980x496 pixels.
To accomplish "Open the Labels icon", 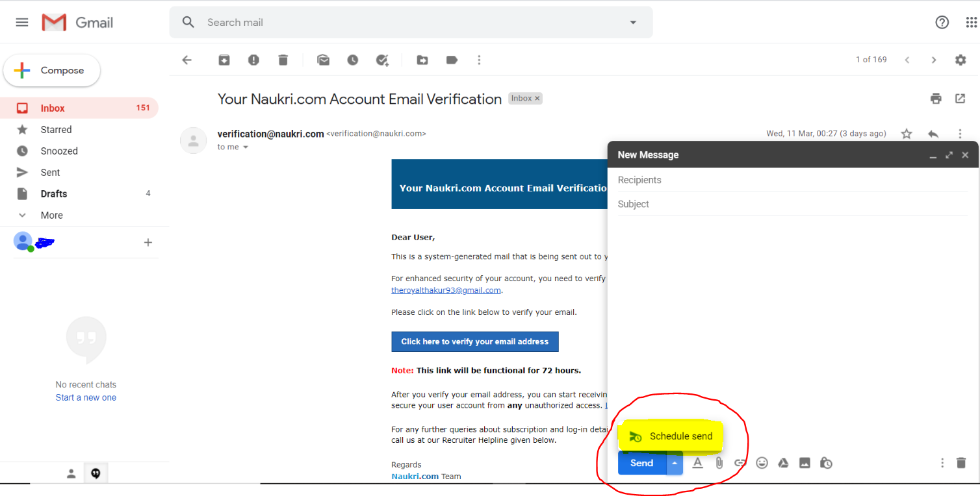I will (x=452, y=60).
